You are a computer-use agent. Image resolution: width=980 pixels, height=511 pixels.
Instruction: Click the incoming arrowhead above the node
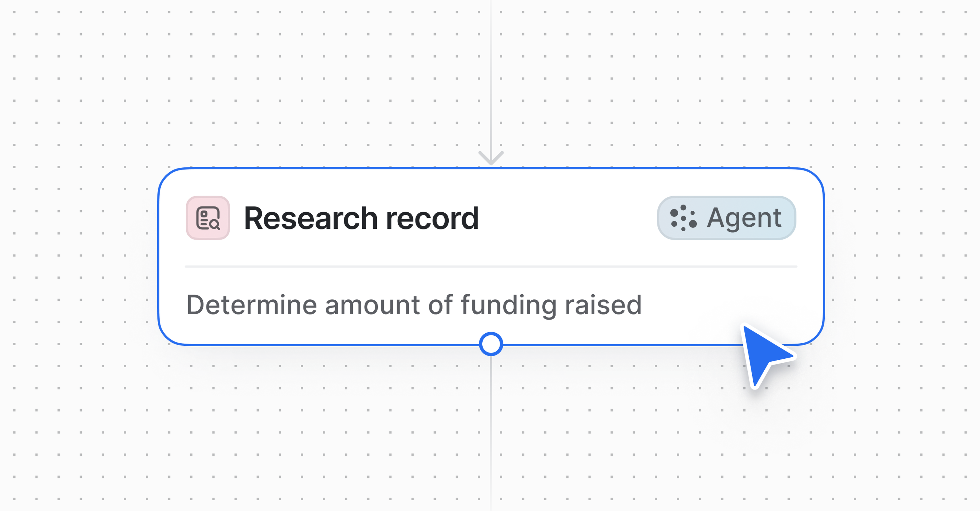click(x=491, y=157)
